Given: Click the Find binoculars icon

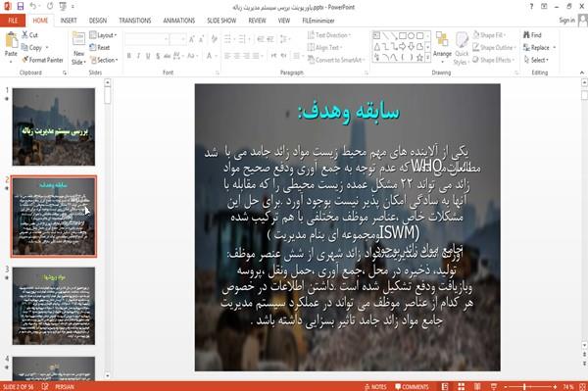Looking at the screenshot, I should click(526, 35).
